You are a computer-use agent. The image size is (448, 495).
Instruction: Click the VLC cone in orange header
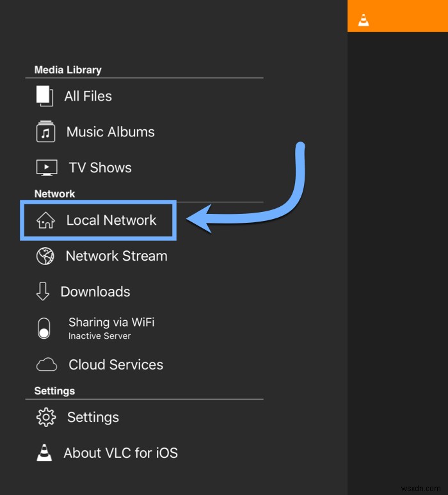[x=364, y=19]
